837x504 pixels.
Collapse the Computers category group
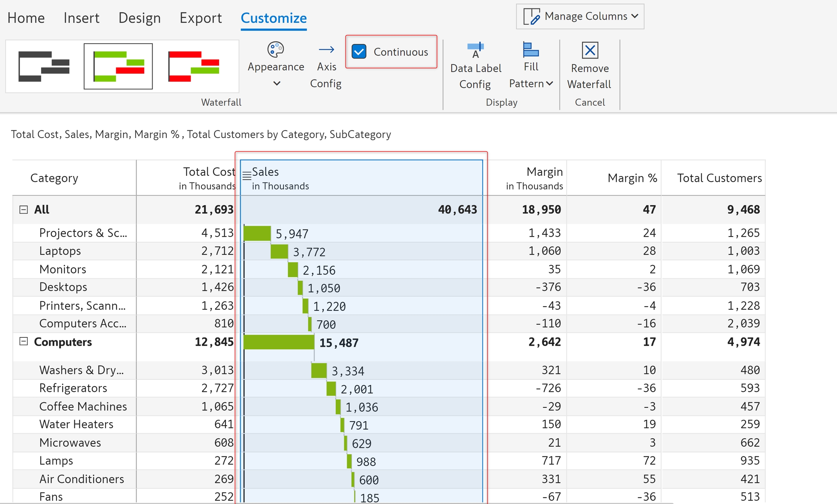point(24,341)
